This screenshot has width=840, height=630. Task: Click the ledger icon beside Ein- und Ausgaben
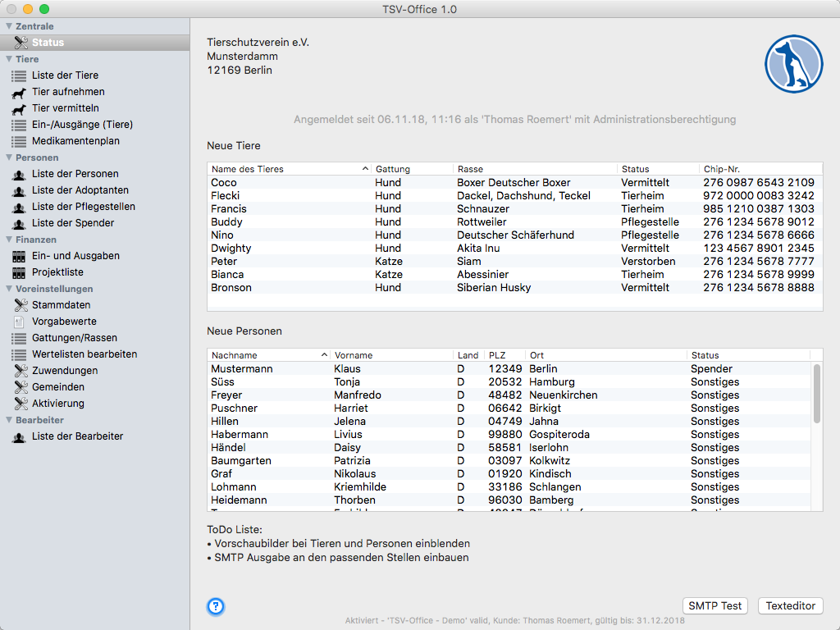point(19,256)
